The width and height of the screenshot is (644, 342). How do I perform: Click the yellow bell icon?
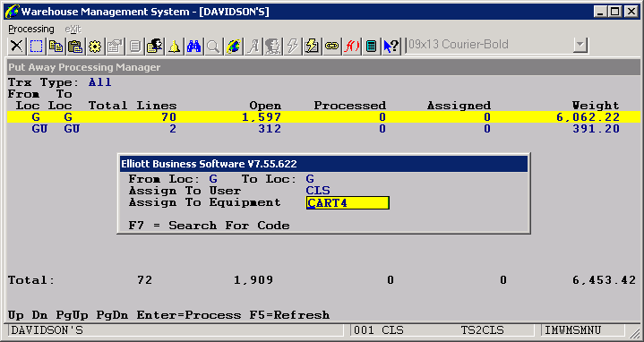pyautogui.click(x=174, y=46)
